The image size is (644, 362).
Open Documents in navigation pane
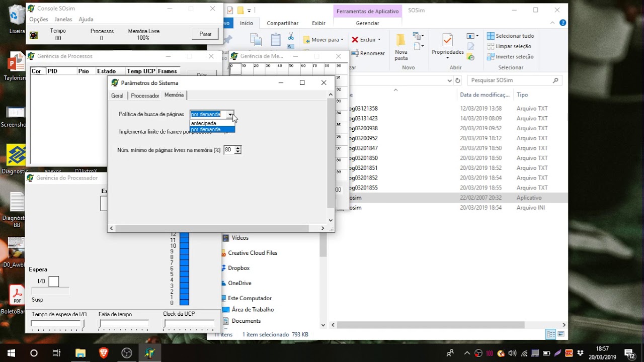coord(246,321)
